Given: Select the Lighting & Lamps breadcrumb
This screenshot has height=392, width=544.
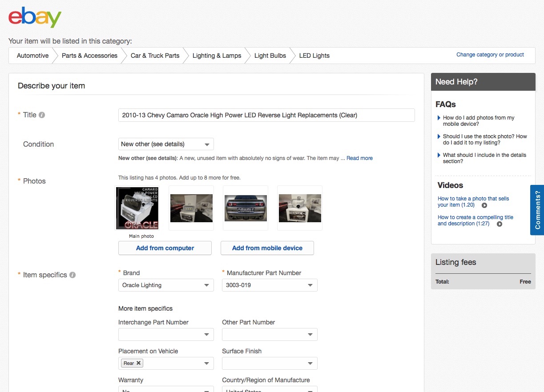Looking at the screenshot, I should (217, 56).
